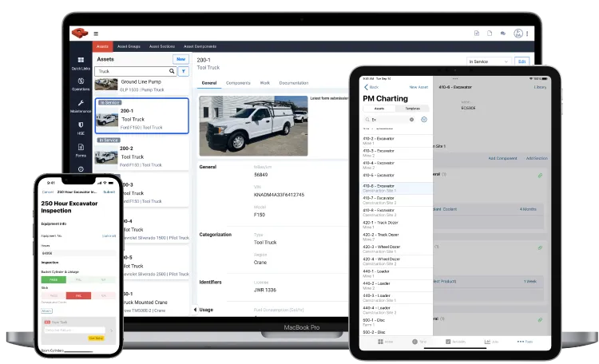Click the chat bubbles icon in laptop header

click(502, 34)
